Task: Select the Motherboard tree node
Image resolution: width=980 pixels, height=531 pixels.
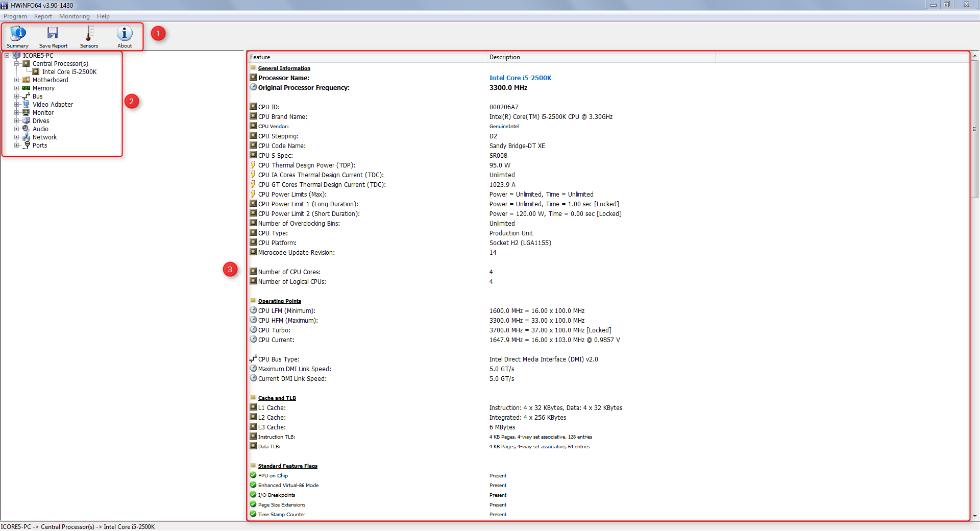Action: point(50,80)
